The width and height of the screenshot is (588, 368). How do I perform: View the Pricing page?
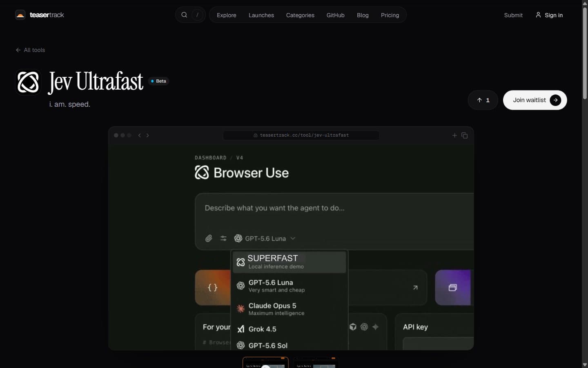point(390,15)
